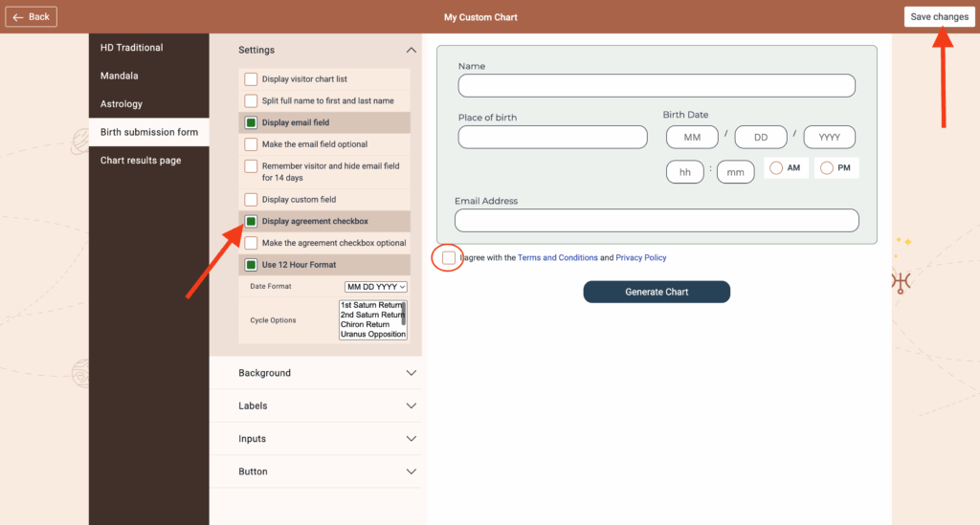
Task: Open the Terms and Conditions link
Action: pos(557,258)
